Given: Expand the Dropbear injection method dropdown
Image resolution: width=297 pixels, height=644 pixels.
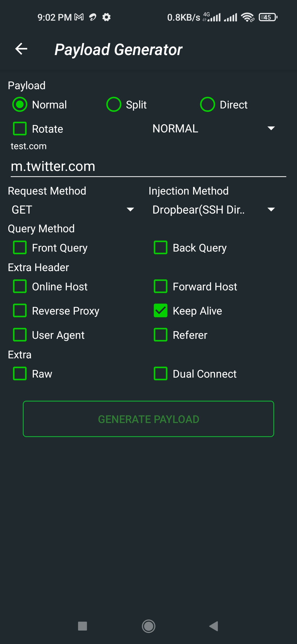Looking at the screenshot, I should pyautogui.click(x=213, y=210).
